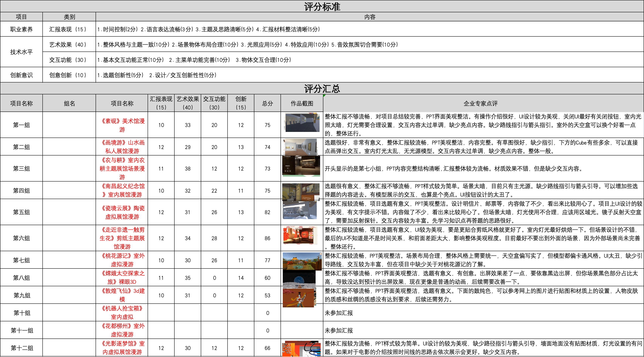Click the 艺术效果（40）category cell
This screenshot has width=644, height=357.
coord(69,44)
